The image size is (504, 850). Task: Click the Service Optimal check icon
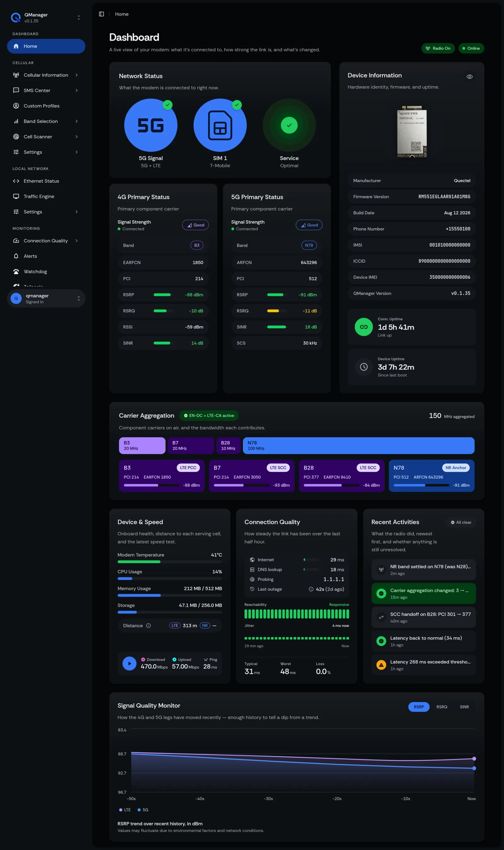coord(289,125)
